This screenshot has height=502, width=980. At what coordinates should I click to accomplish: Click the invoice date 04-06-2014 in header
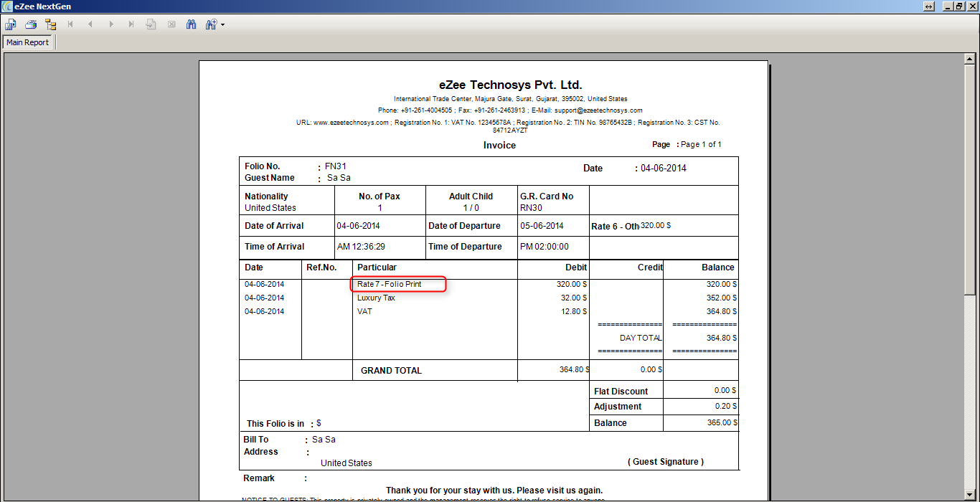664,168
